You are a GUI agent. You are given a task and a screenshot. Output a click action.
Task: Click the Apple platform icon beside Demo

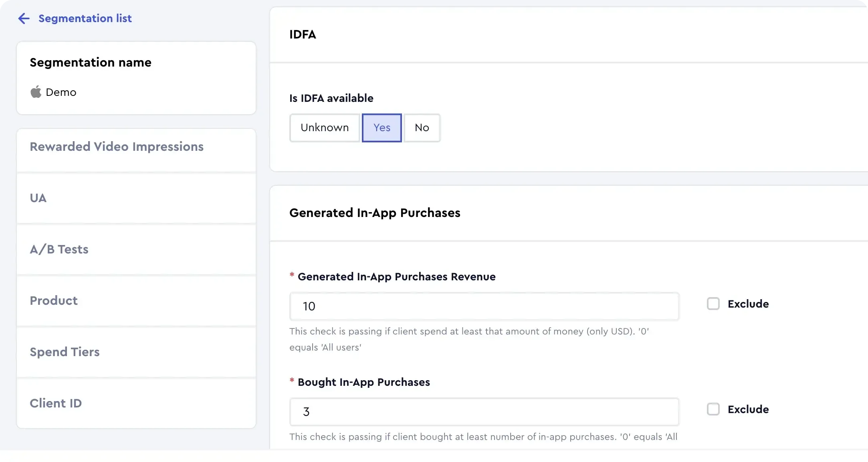pos(36,92)
